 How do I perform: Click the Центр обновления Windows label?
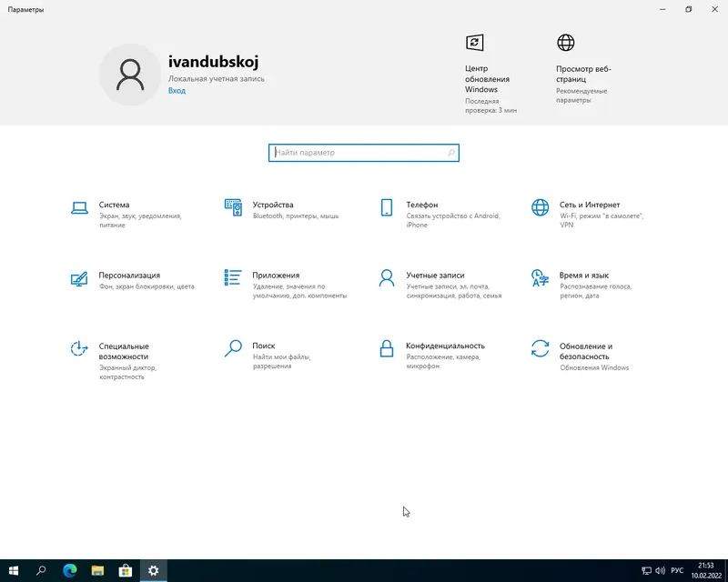[487, 79]
